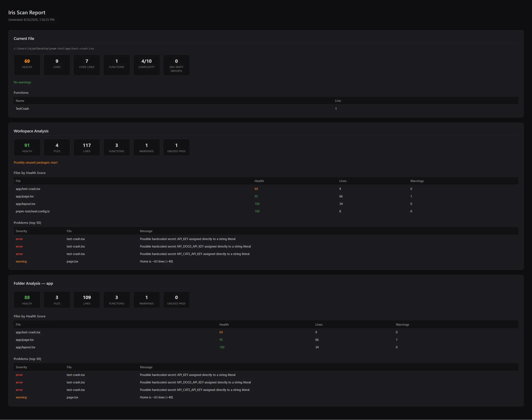Click 1 WARNINGS card in Workspace Analysis
532x420 pixels.
coord(147,147)
